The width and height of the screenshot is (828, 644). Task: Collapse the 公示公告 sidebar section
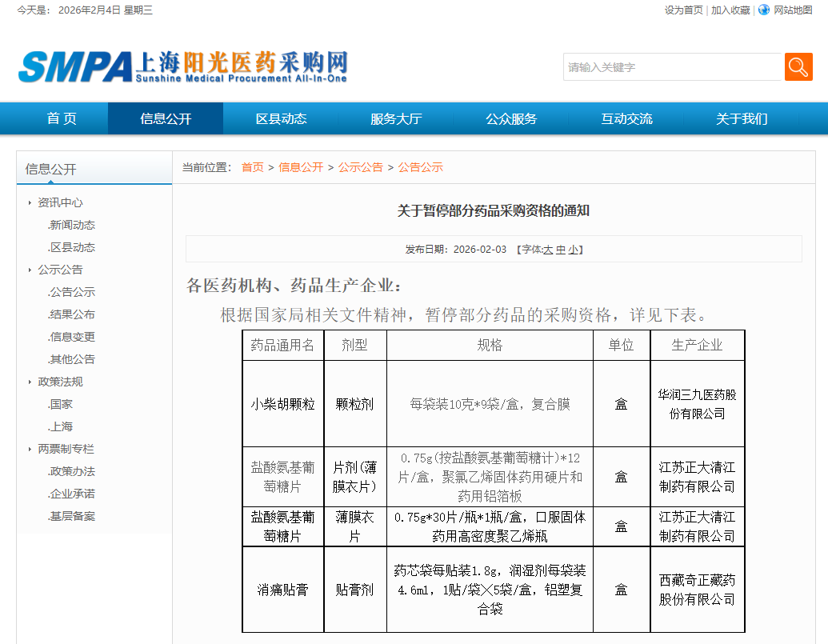click(x=60, y=270)
